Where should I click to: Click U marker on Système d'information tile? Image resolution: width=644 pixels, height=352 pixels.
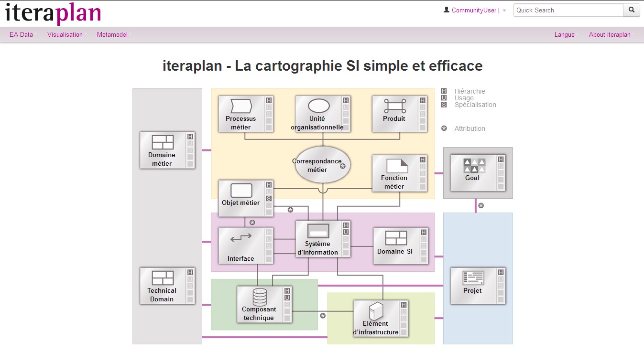[x=346, y=232]
